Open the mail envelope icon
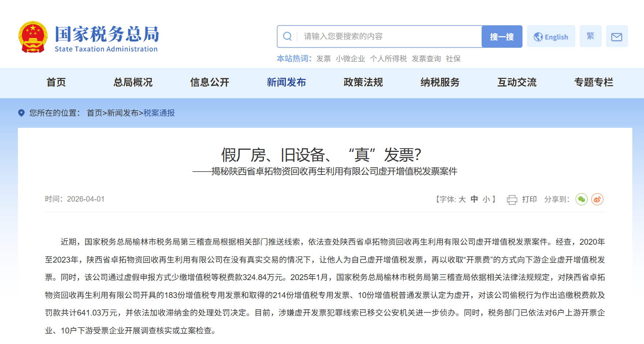This screenshot has width=644, height=344. pyautogui.click(x=617, y=37)
